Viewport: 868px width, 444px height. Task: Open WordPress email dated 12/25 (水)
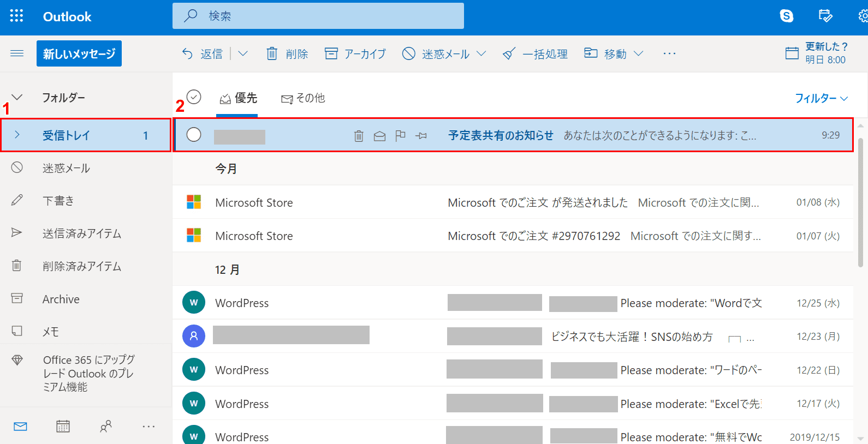[x=513, y=303]
